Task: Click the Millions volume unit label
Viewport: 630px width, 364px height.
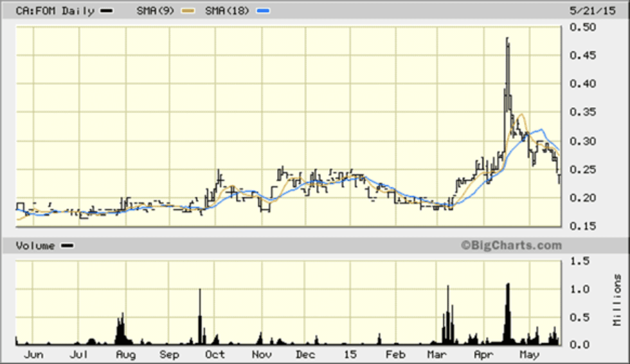Action: point(617,299)
